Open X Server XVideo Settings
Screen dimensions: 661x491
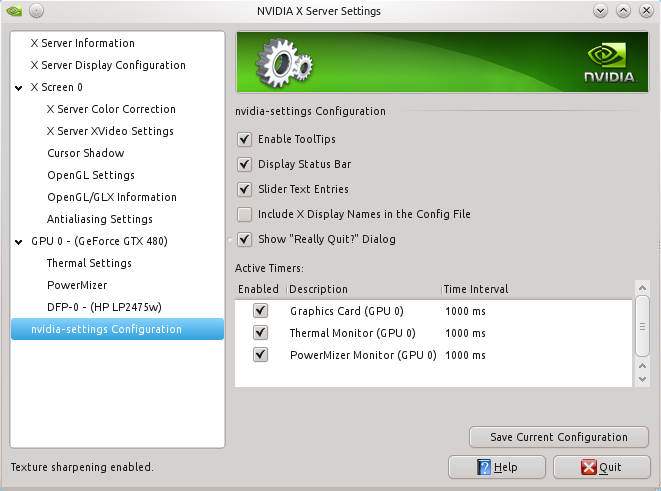click(x=110, y=131)
